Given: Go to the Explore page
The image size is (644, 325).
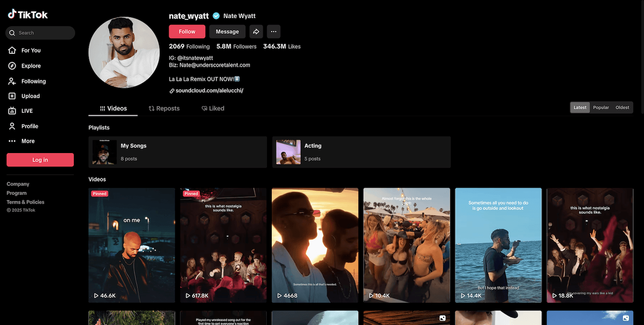Looking at the screenshot, I should click(x=31, y=66).
